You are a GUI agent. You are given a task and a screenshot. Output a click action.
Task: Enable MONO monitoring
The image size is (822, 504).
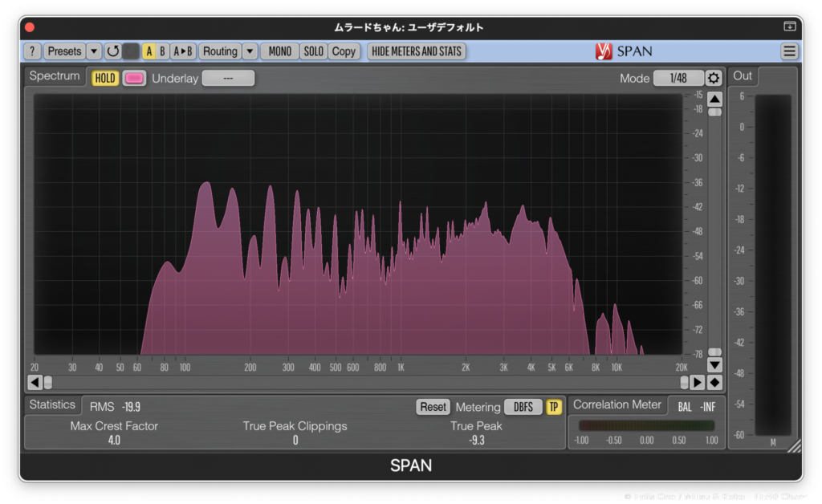(x=279, y=51)
